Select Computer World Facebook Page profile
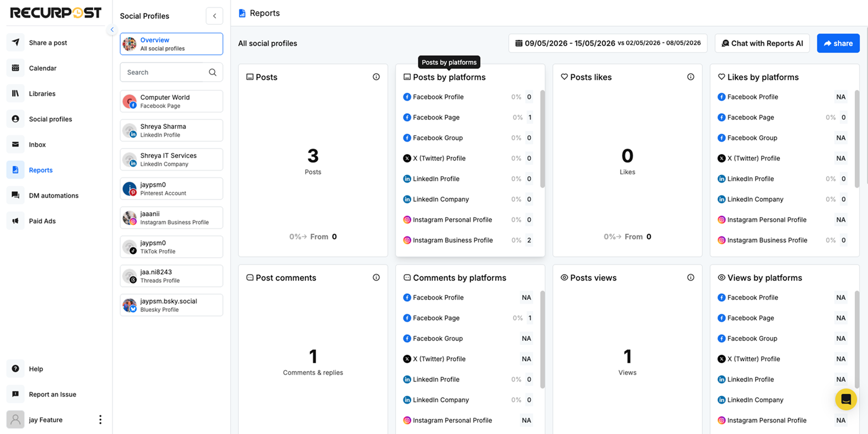The image size is (868, 434). [171, 101]
